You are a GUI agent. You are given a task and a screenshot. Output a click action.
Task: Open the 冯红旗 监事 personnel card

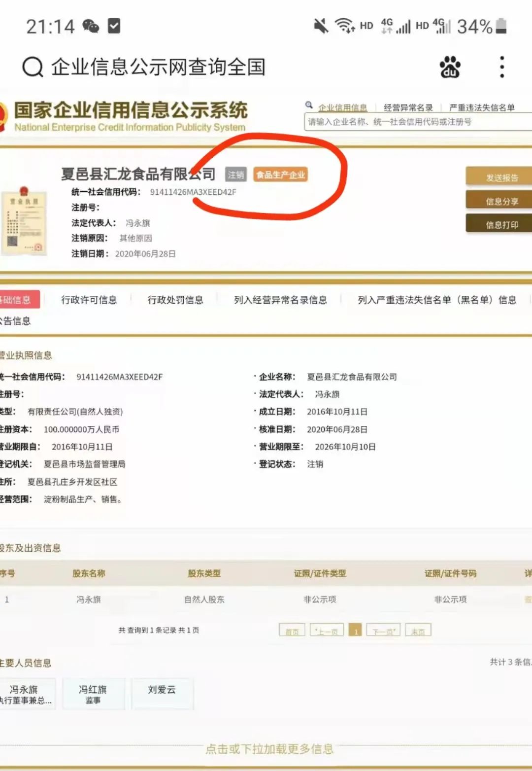point(94,694)
